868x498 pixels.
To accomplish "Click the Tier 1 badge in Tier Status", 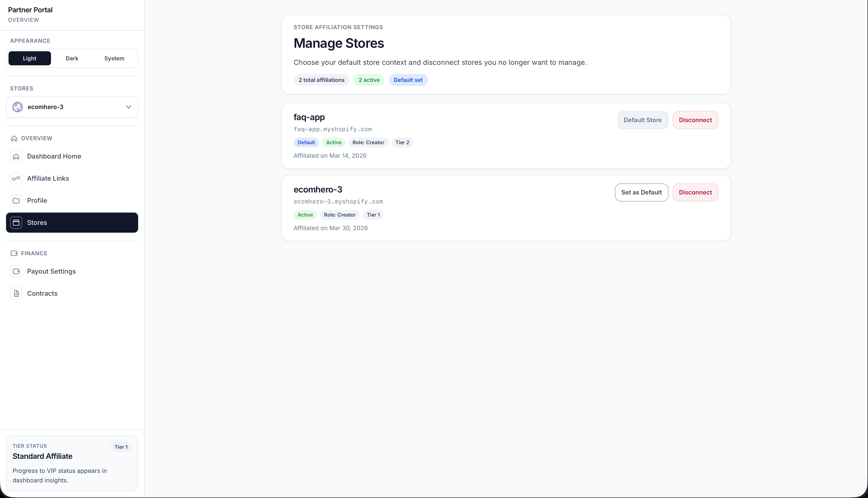I will point(121,447).
